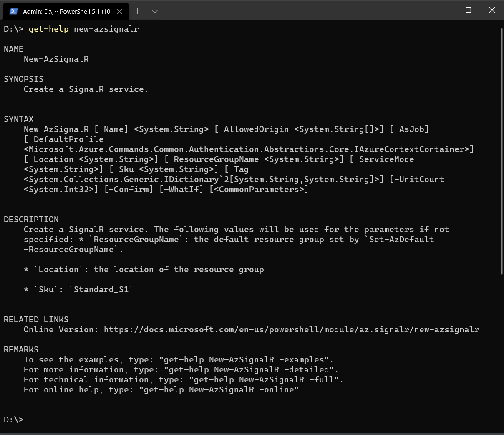This screenshot has width=504, height=435.
Task: Click the bottom 'D:\>' prompt input line
Action: tap(17, 420)
